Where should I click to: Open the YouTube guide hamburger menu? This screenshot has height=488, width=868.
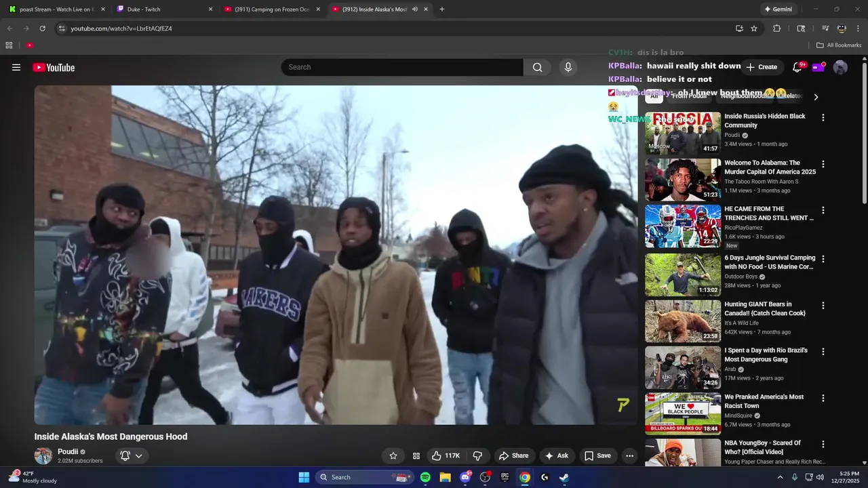click(x=16, y=67)
